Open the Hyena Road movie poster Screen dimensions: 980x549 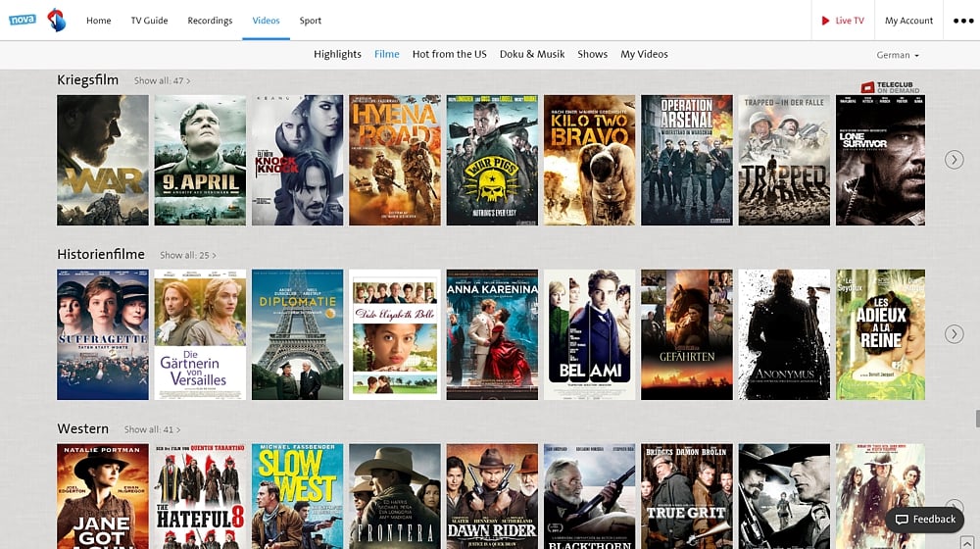click(394, 160)
